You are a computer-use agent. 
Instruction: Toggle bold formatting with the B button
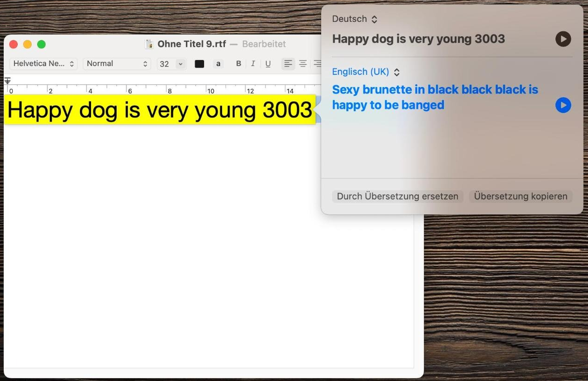(x=238, y=64)
